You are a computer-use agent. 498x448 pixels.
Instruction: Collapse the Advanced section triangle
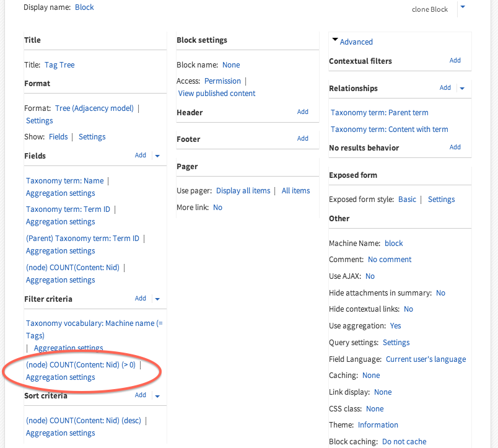[335, 40]
